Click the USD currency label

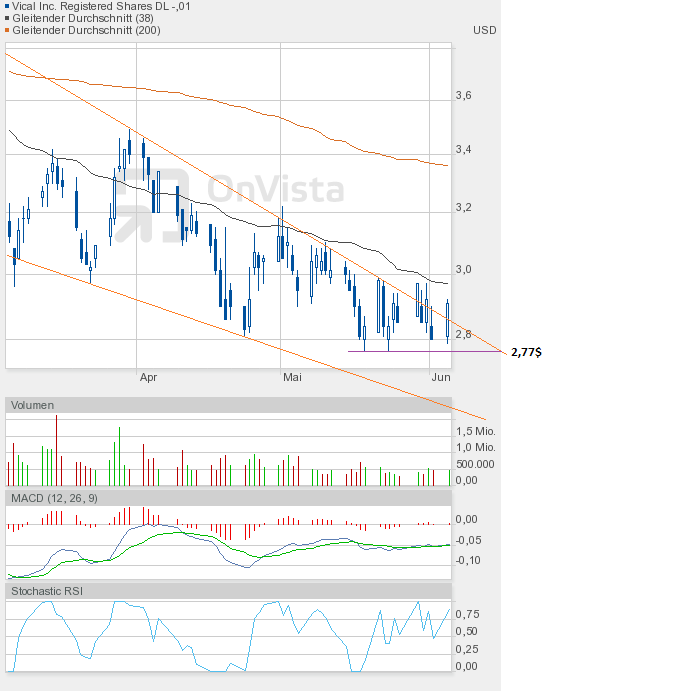pyautogui.click(x=484, y=30)
